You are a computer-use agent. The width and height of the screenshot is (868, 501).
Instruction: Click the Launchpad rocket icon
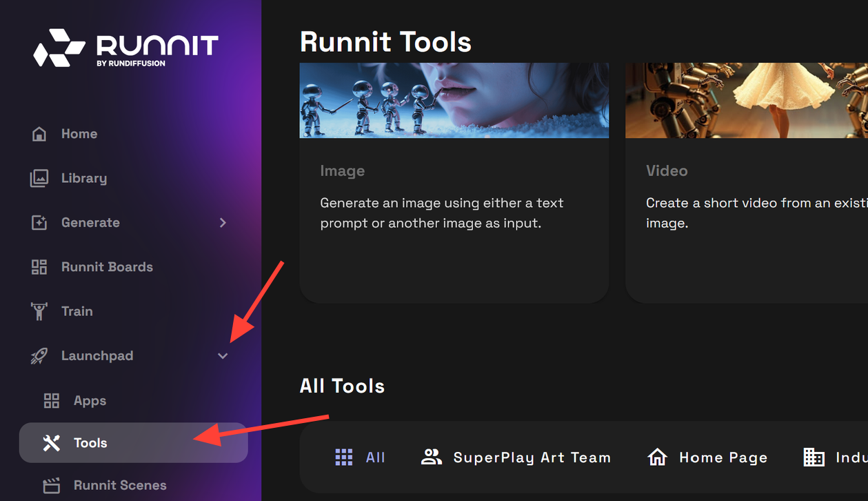point(39,356)
